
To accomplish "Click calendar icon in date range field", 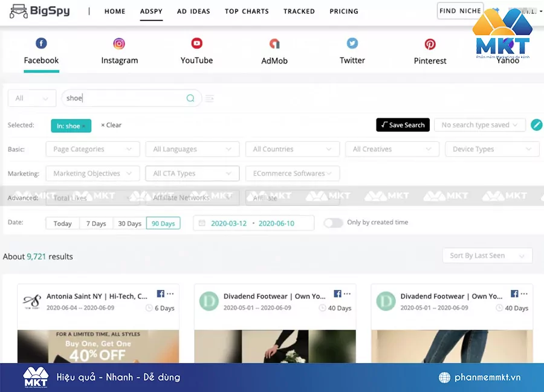I will point(202,223).
